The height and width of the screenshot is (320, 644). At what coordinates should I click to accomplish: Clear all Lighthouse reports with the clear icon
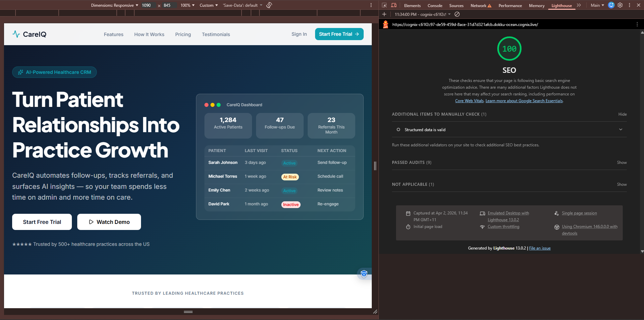pyautogui.click(x=457, y=14)
